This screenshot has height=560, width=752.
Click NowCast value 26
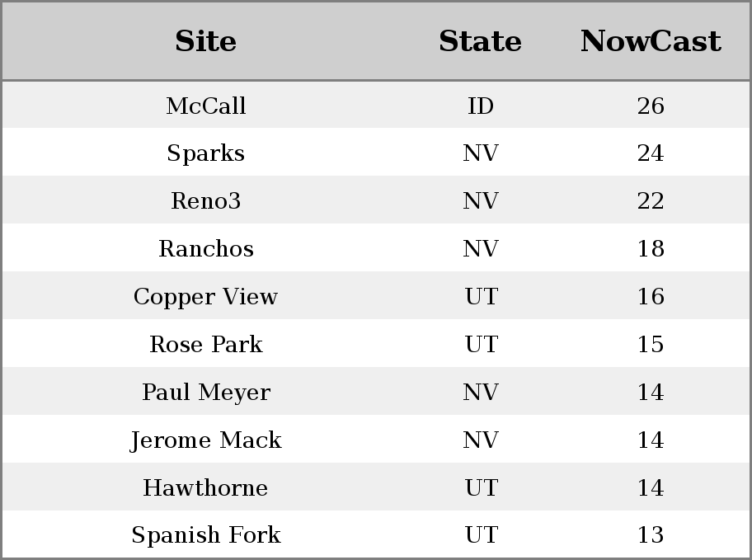coord(651,106)
